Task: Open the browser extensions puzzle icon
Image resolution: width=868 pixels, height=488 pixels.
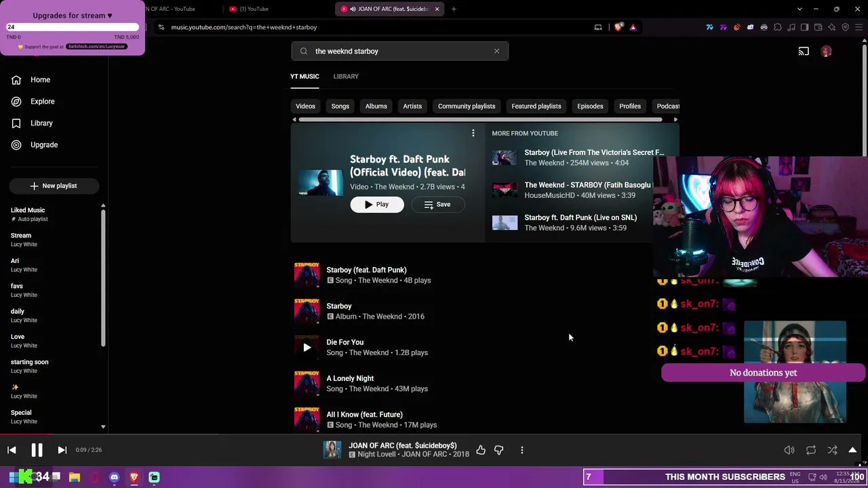Action: (x=778, y=27)
